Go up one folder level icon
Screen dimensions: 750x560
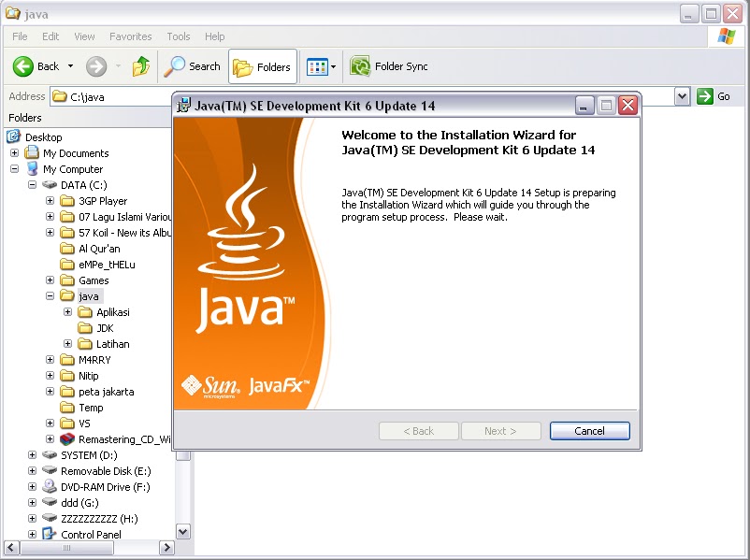tap(141, 66)
